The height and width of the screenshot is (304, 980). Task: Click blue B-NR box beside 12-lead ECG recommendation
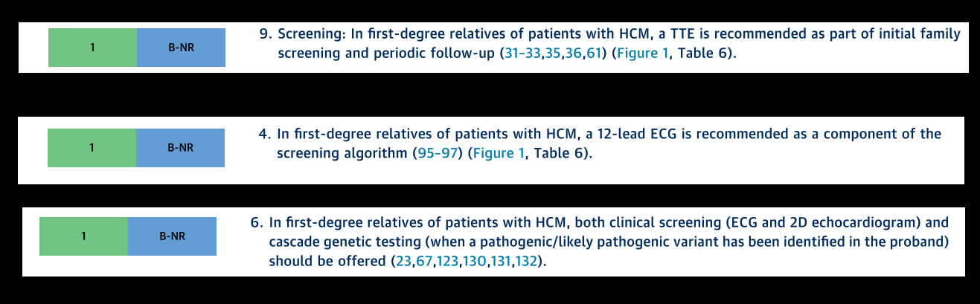pyautogui.click(x=180, y=147)
